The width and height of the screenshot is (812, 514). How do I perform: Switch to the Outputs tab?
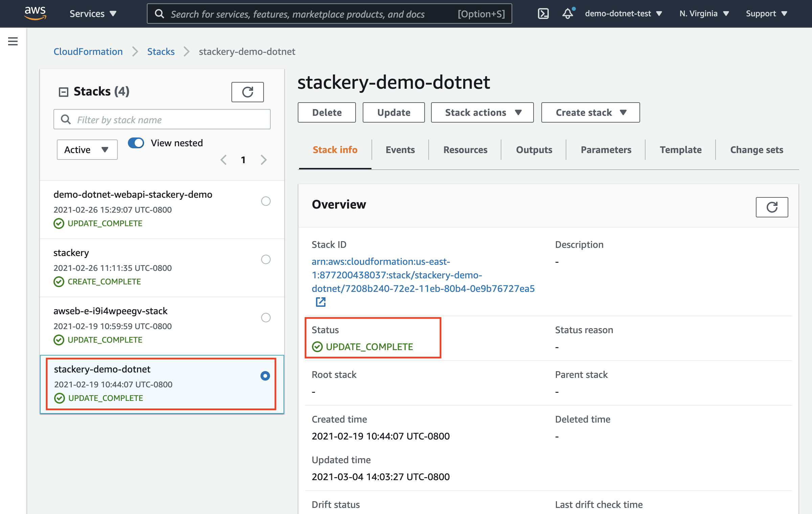(534, 150)
